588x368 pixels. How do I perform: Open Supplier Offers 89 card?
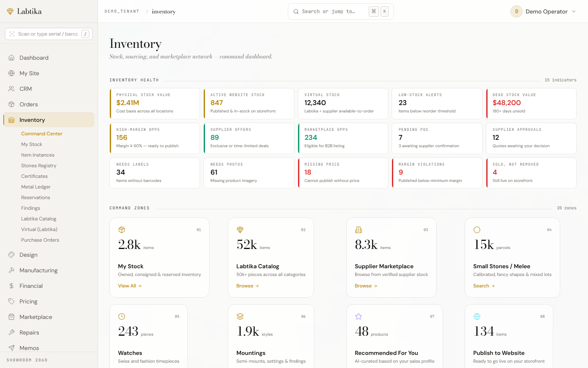[x=249, y=138]
